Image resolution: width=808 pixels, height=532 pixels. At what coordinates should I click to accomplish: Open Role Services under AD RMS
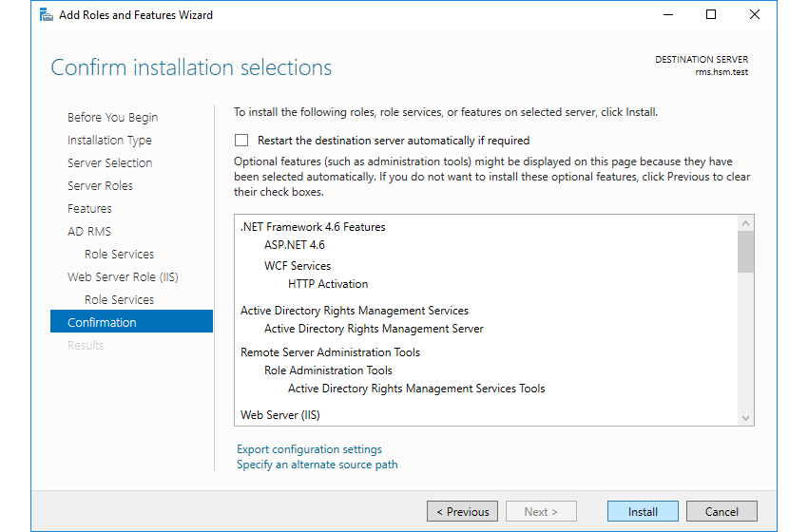coord(119,254)
